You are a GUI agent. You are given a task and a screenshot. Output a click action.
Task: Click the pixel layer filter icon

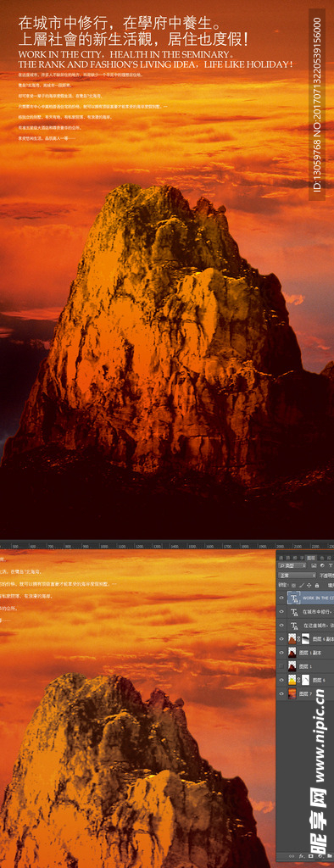click(314, 565)
